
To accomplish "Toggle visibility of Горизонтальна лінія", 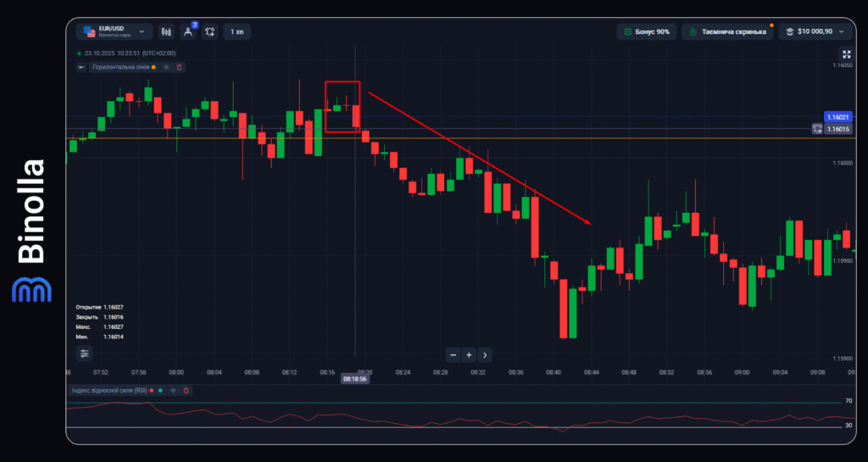I will point(166,67).
